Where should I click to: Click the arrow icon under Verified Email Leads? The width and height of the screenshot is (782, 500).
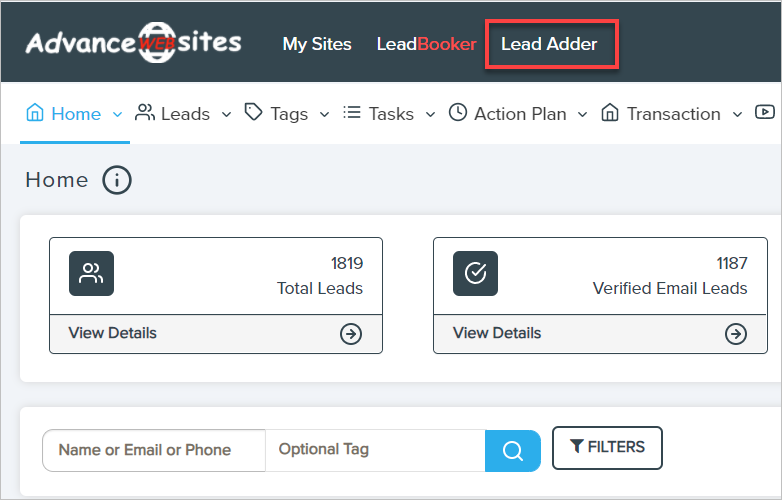[x=735, y=334]
